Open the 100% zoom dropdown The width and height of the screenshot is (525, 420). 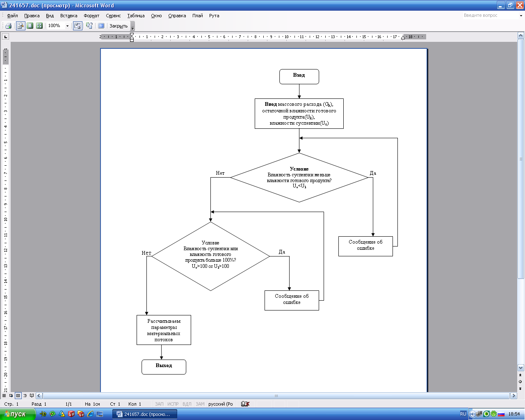[x=67, y=26]
